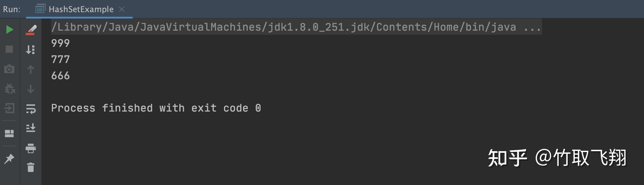Screen dimensions: 644x185
Task: Click the sort arrow icon below the pencil
Action: 30,49
